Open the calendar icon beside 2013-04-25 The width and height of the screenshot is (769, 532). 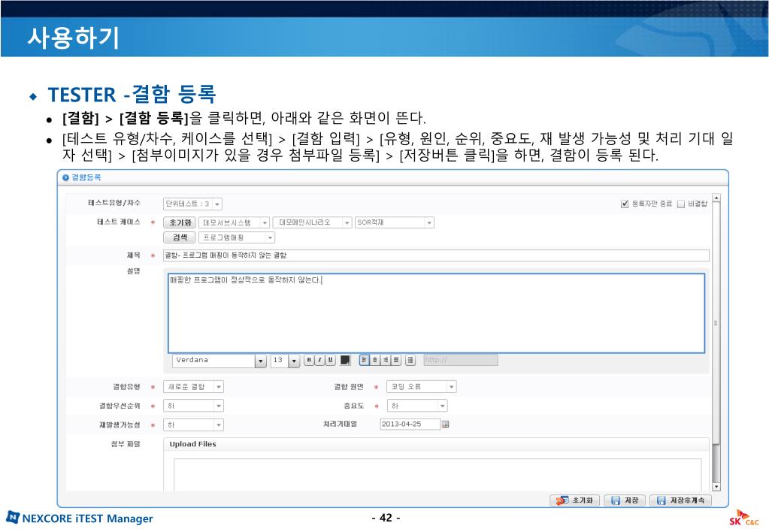[x=445, y=424]
